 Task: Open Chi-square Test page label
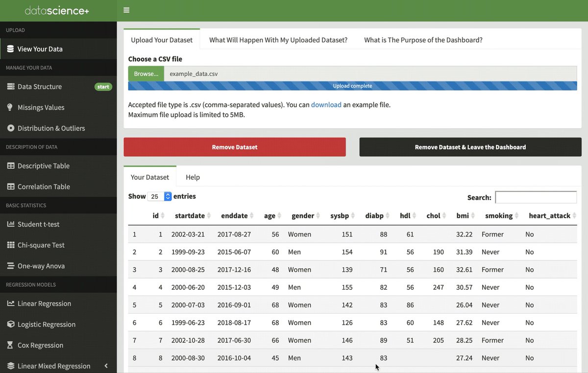[41, 245]
